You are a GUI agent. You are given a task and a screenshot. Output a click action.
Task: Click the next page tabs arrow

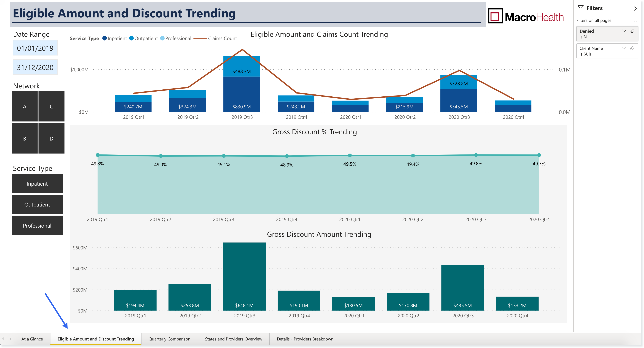pyautogui.click(x=11, y=339)
